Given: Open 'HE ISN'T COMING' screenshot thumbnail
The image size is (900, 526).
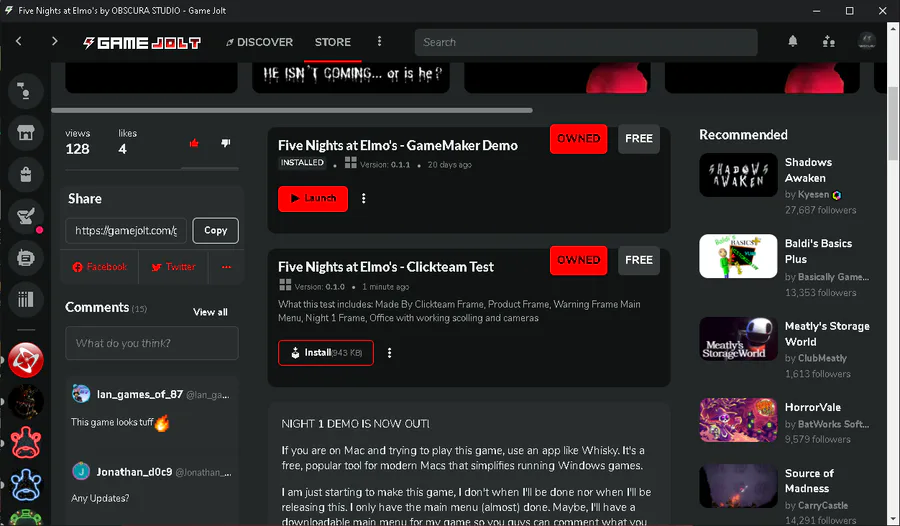Looking at the screenshot, I should pyautogui.click(x=351, y=78).
